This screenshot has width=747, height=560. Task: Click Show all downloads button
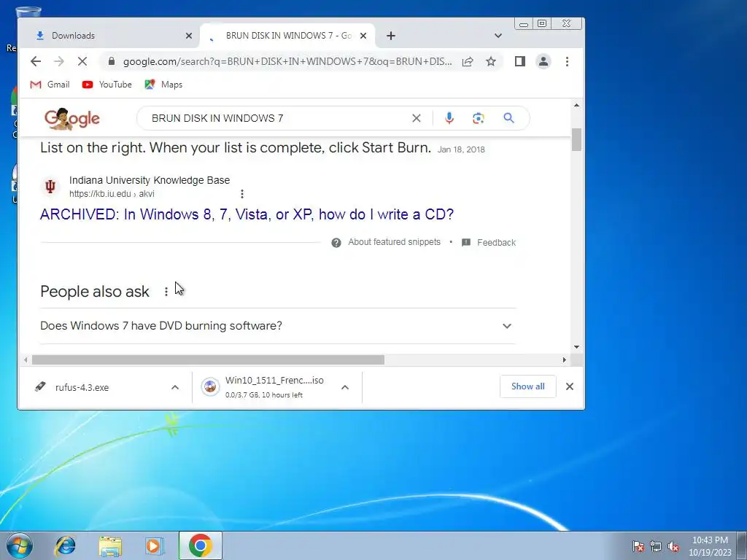click(528, 386)
